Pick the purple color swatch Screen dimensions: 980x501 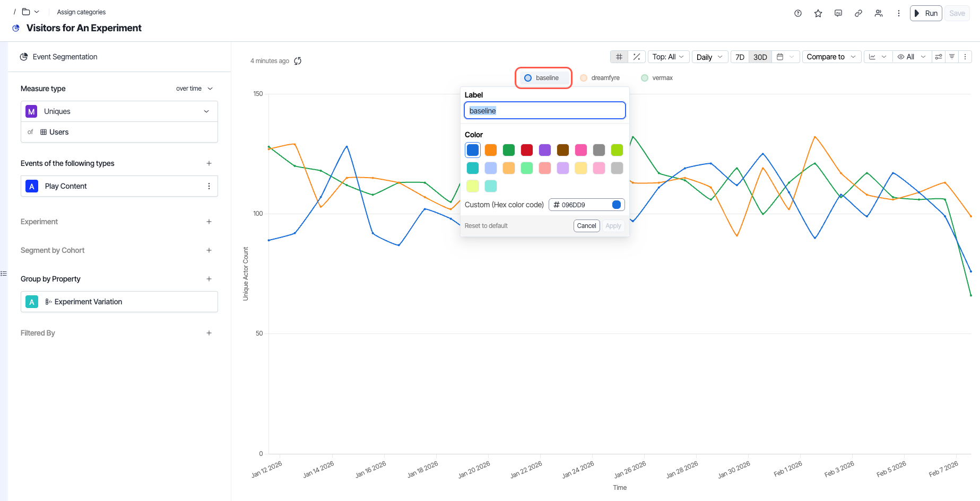(x=545, y=150)
